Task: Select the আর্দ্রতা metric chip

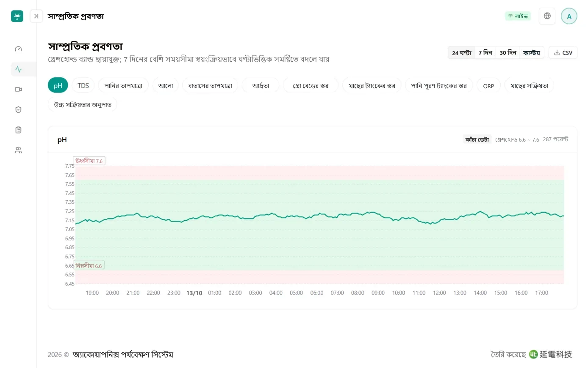Action: [x=261, y=86]
